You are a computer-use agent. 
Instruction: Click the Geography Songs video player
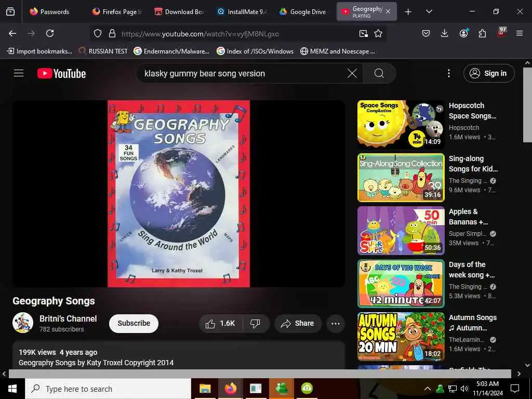tap(179, 194)
